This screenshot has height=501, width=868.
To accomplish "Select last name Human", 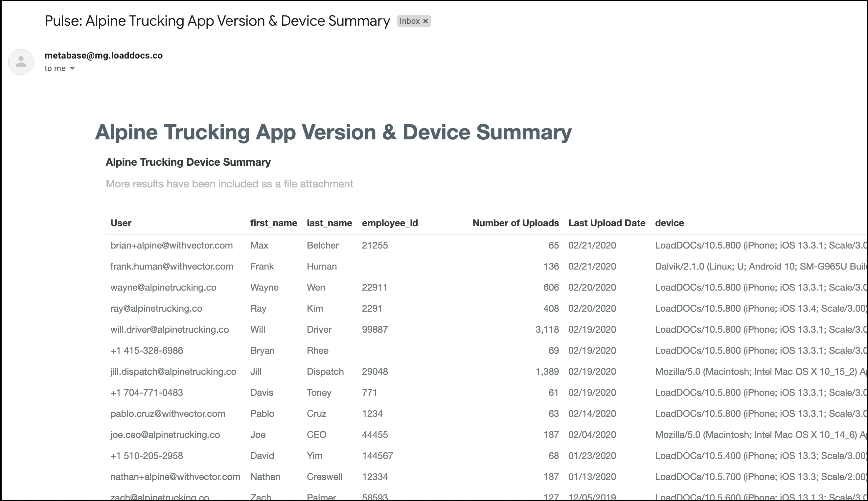I will point(322,266).
